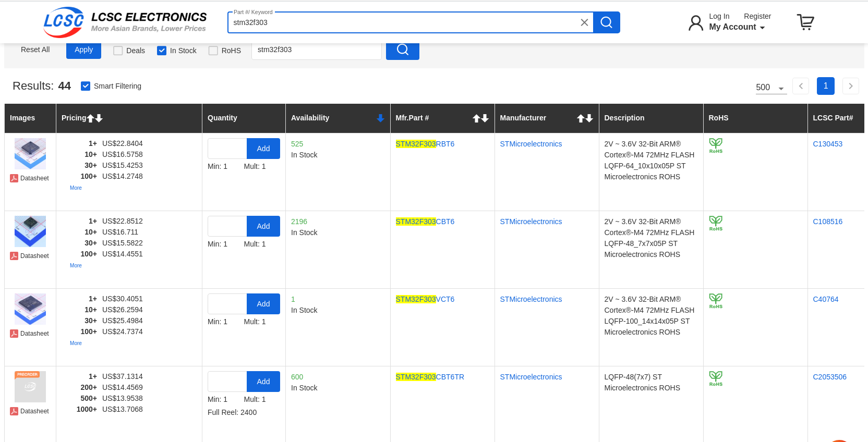The width and height of the screenshot is (868, 442).
Task: Click the Apply filter button
Action: coord(83,50)
